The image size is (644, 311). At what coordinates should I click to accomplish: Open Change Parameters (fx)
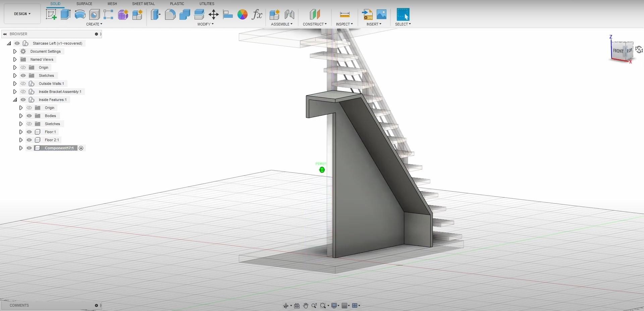tap(257, 14)
